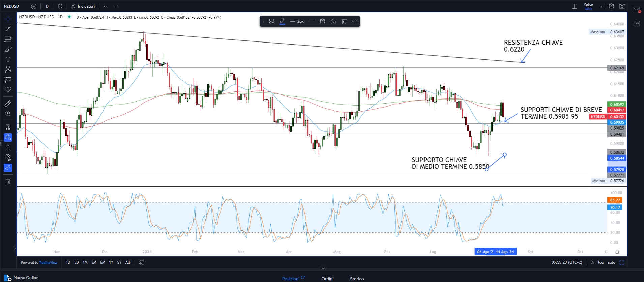Change line color via pencil swatch

282,21
